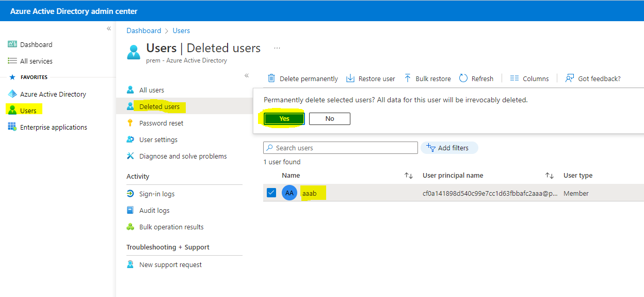
Task: Click the Bulk operation results icon
Action: click(131, 227)
